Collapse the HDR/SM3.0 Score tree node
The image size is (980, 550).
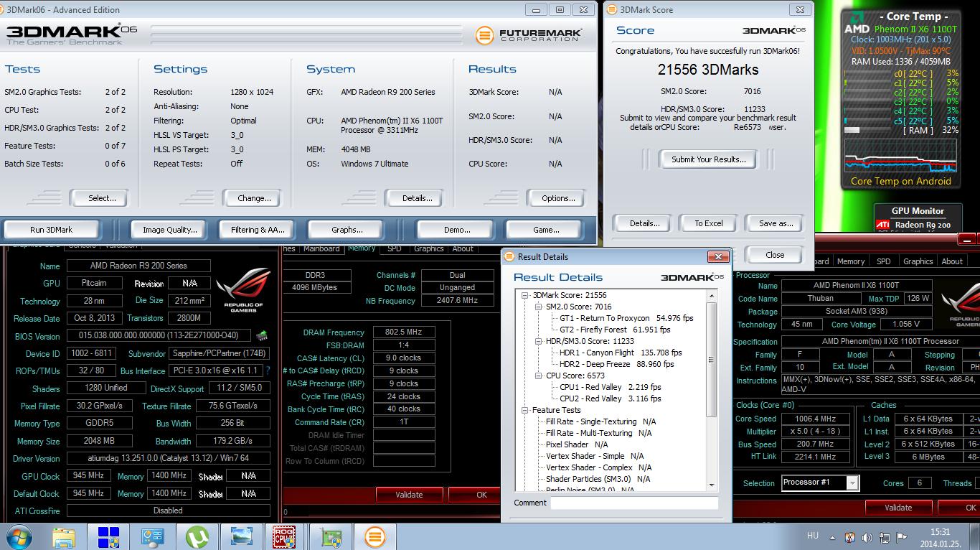(537, 341)
